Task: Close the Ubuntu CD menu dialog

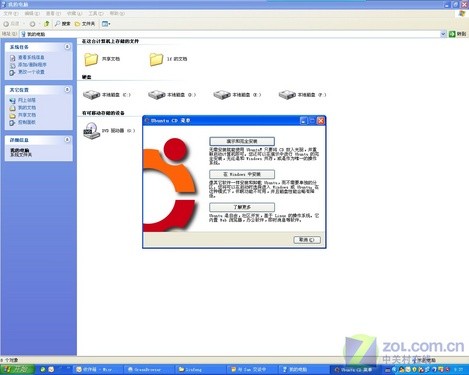Action: (321, 121)
